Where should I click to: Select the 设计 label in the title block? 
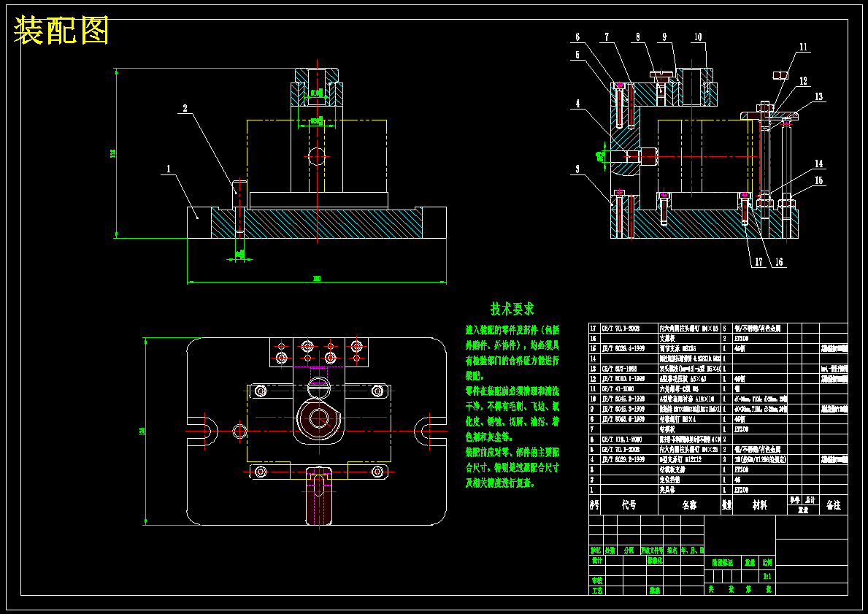596,560
